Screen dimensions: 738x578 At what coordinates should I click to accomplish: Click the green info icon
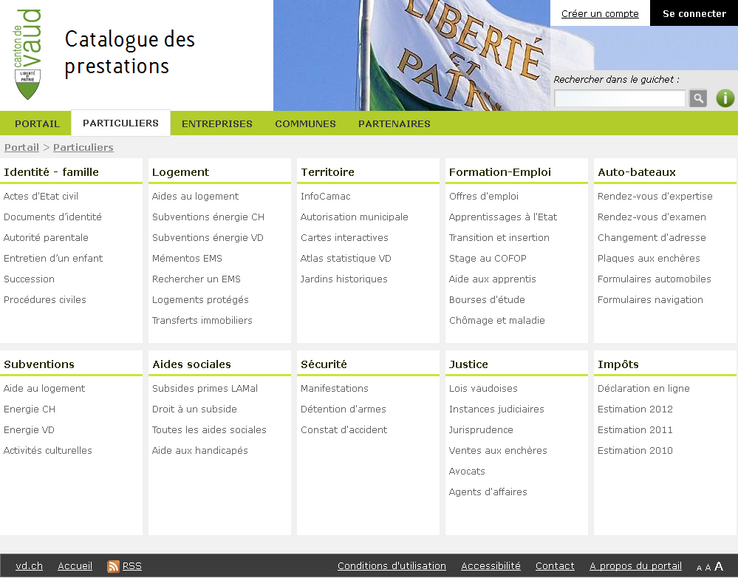point(725,98)
